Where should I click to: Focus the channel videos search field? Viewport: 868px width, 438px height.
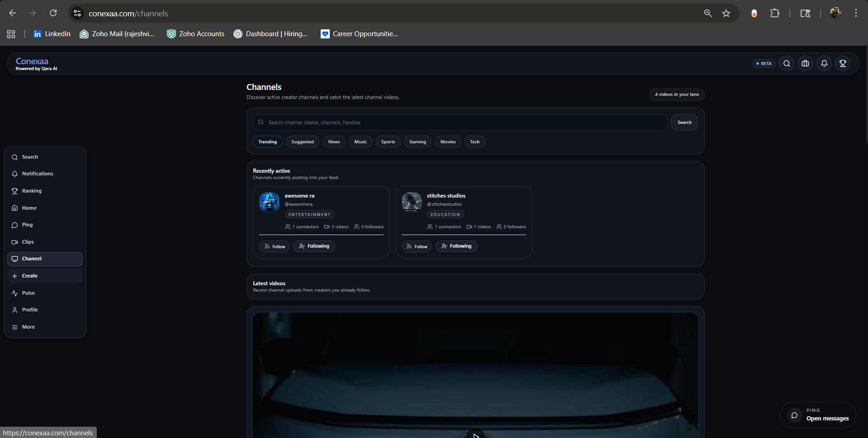click(x=460, y=122)
